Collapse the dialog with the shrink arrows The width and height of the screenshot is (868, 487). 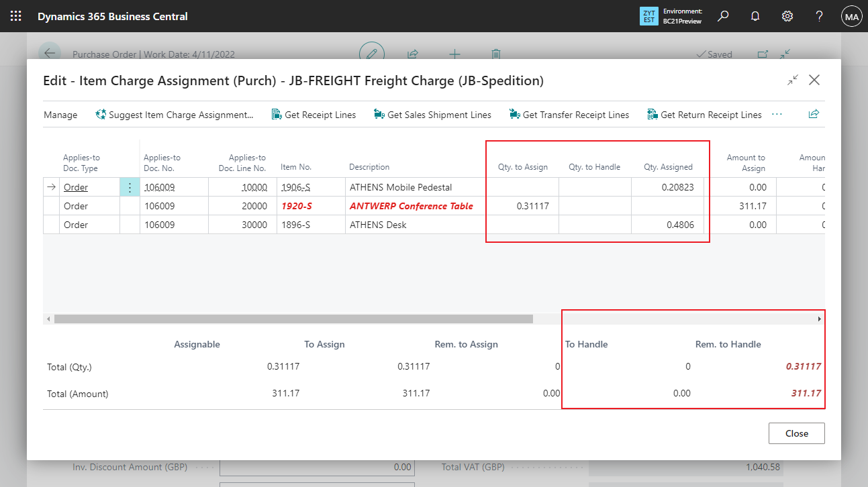click(x=793, y=80)
